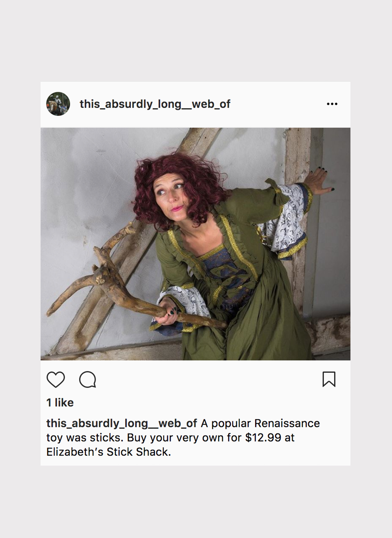392x538 pixels.
Task: Open the caption's bold username link
Action: coord(122,423)
